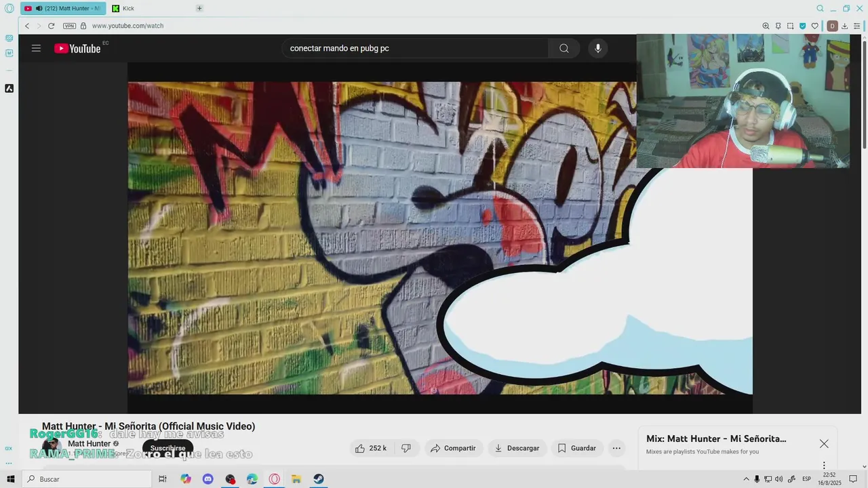Open the easy setup sliders menu
Screen dimensions: 868x488
(x=857, y=26)
